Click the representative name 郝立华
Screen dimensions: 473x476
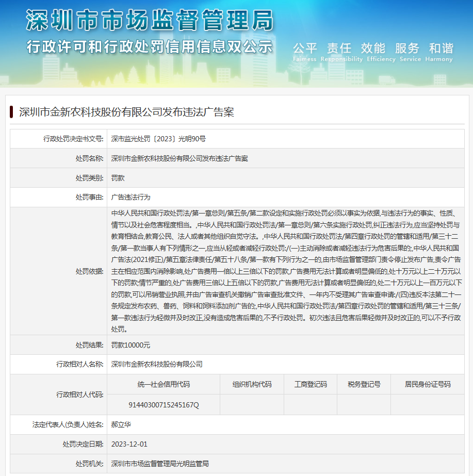point(121,425)
